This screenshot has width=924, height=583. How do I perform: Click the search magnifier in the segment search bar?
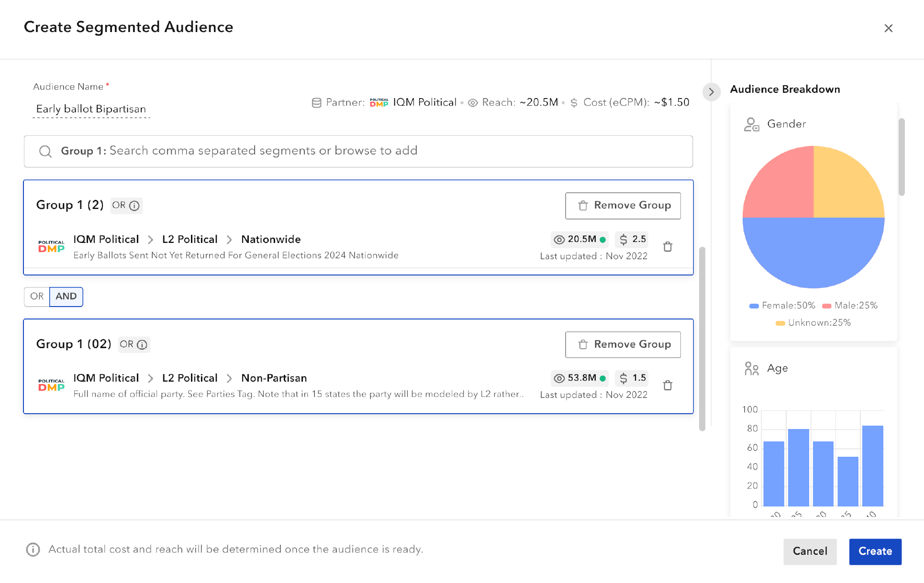45,151
